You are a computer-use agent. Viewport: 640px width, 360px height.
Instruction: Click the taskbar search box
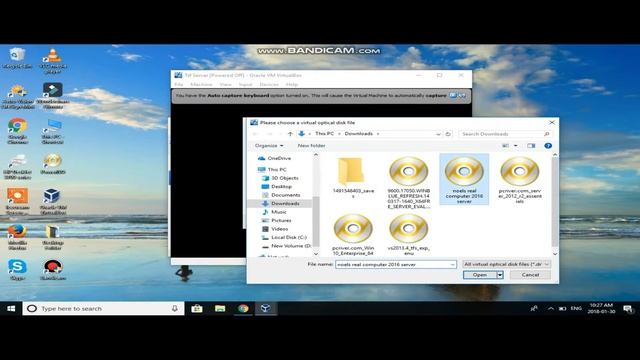(103, 309)
